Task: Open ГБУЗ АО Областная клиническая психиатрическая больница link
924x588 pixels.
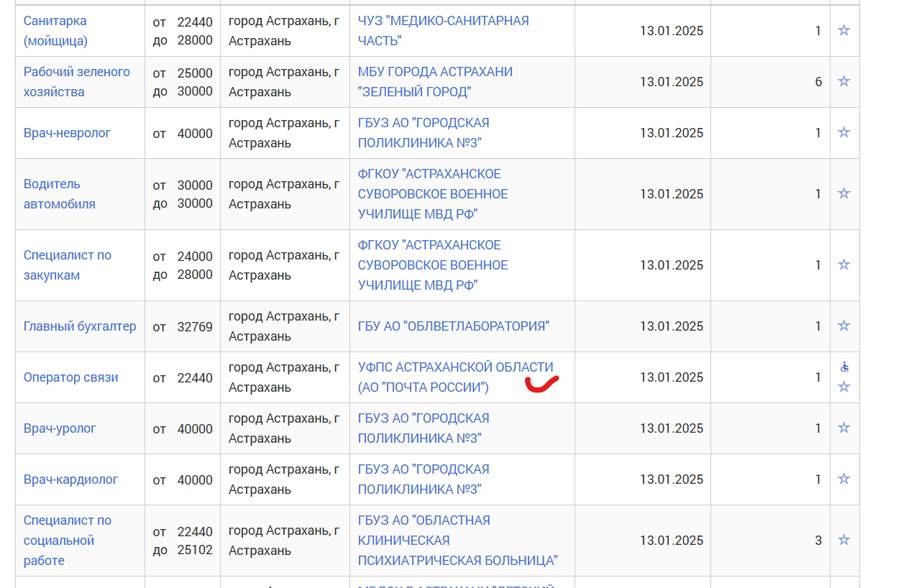Action: coord(458,541)
